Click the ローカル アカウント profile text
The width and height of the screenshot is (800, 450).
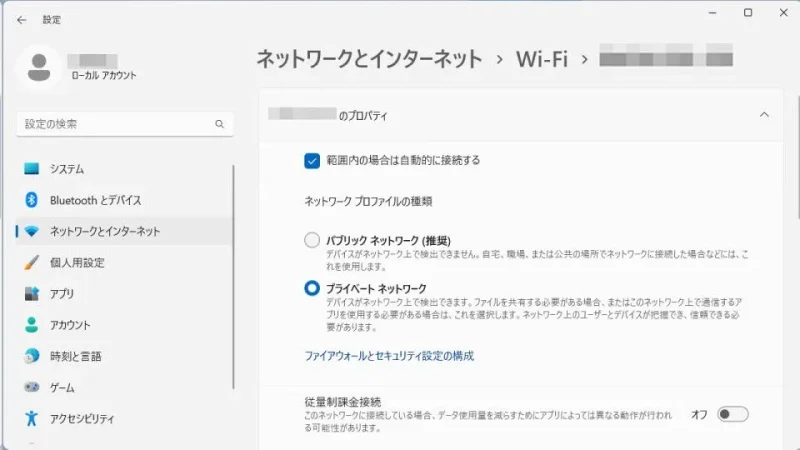[104, 76]
